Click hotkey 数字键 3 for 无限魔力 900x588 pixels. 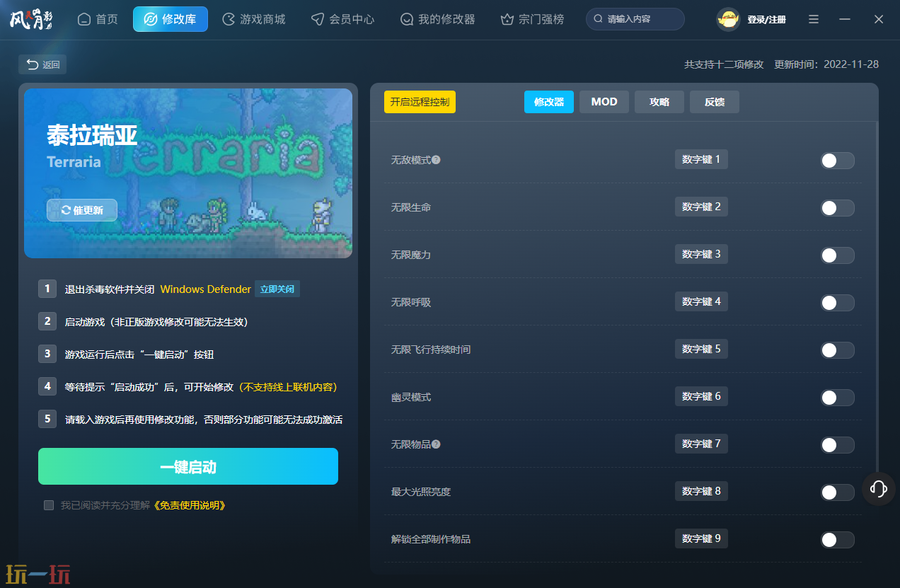[701, 254]
